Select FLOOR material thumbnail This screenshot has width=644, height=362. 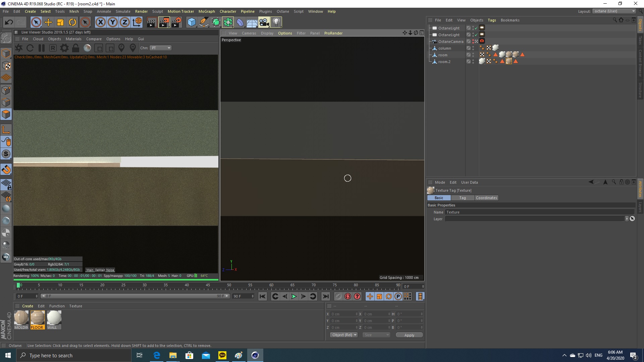37,320
